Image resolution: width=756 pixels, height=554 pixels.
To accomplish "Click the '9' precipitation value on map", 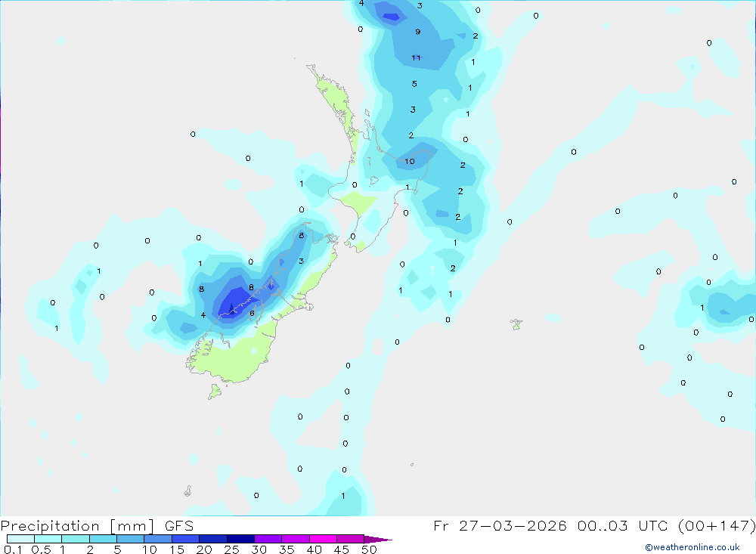I will (418, 32).
